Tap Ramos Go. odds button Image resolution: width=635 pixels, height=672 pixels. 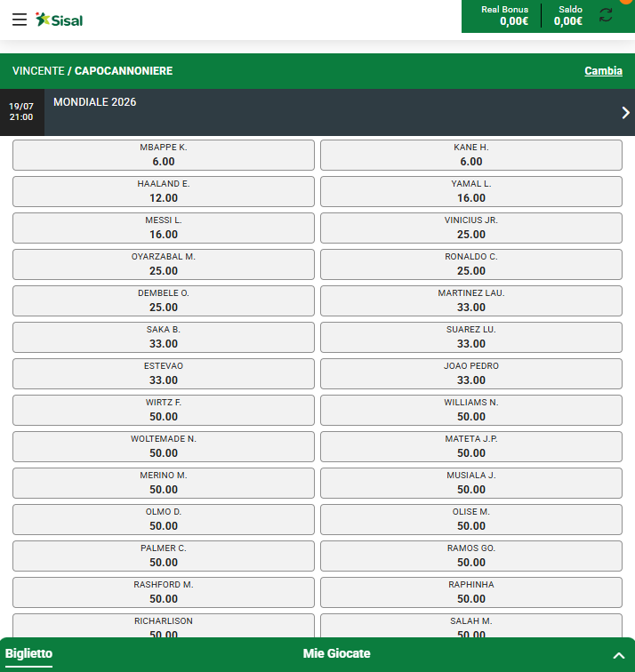(x=471, y=556)
